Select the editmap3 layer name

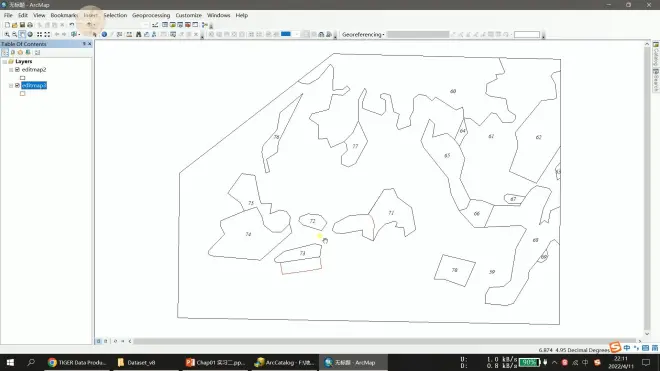tap(34, 85)
